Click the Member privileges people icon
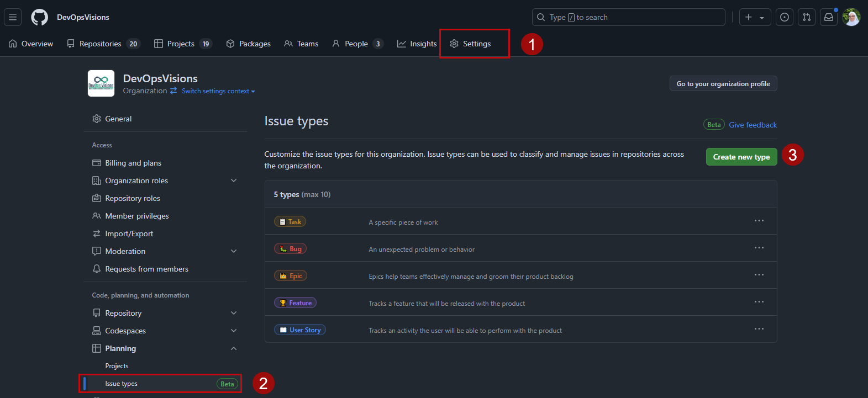 tap(97, 216)
